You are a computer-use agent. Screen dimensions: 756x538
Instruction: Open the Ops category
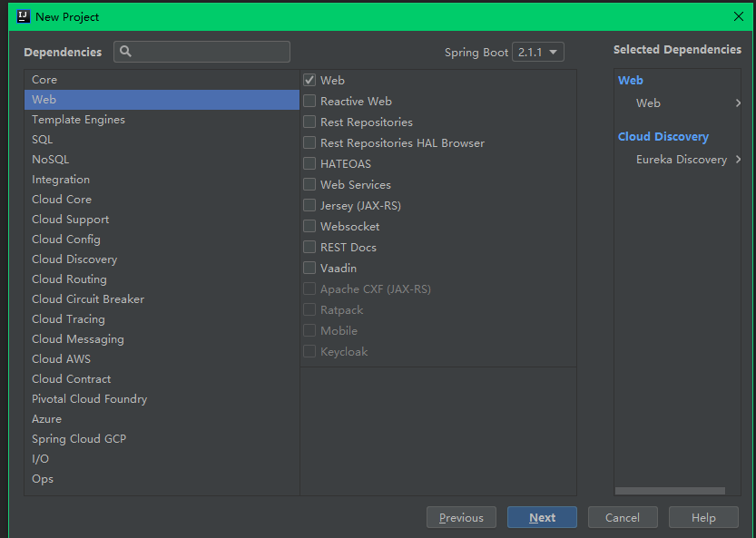tap(162, 479)
